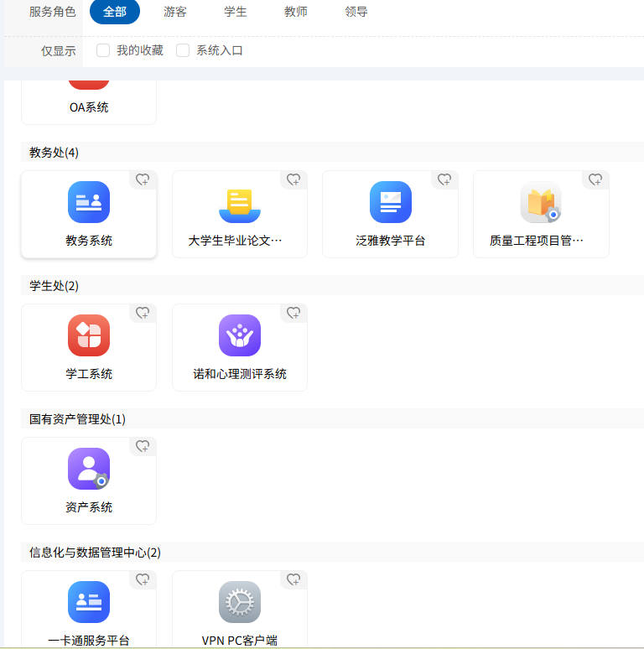Switch to the 学生 role tab
The height and width of the screenshot is (649, 644).
tap(236, 12)
